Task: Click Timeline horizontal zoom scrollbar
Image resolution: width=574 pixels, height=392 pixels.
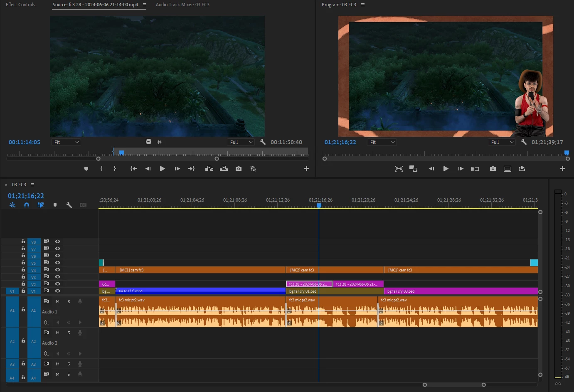Action: [454, 385]
